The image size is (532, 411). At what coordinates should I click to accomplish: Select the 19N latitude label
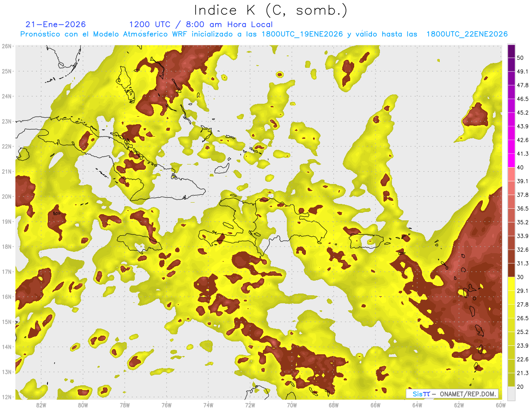pyautogui.click(x=7, y=221)
